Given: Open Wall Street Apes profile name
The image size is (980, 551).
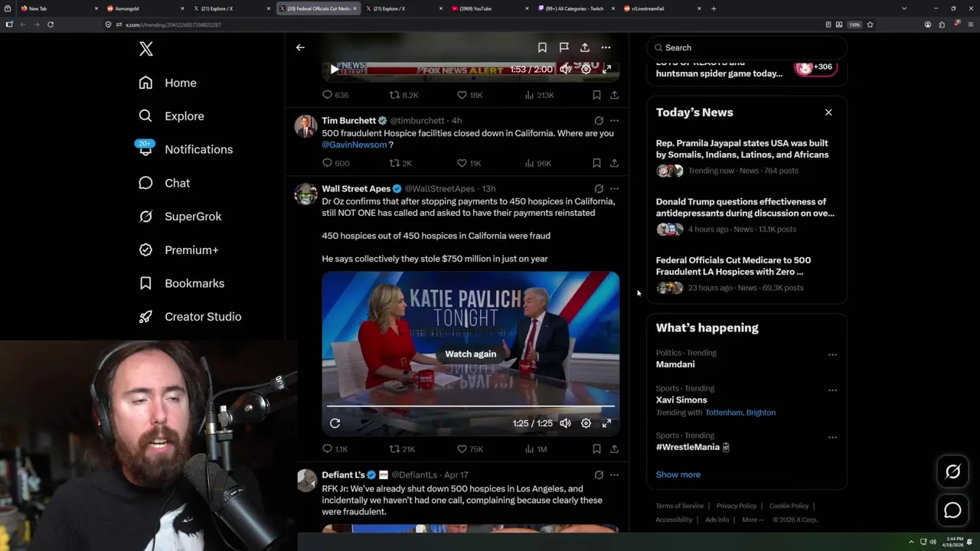Looking at the screenshot, I should 356,188.
